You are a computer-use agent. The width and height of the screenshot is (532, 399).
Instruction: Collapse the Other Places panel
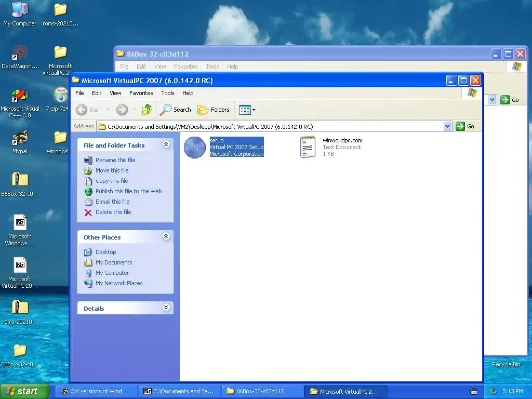(x=166, y=236)
